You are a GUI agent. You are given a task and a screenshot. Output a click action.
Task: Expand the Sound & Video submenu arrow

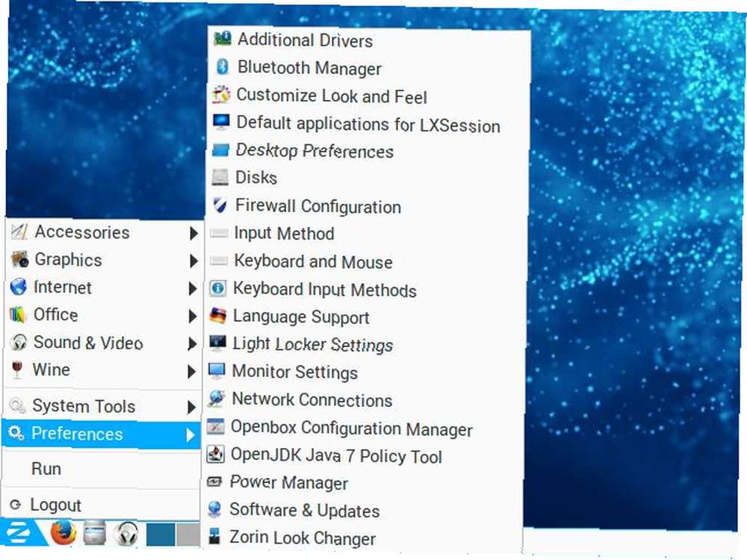coord(192,343)
